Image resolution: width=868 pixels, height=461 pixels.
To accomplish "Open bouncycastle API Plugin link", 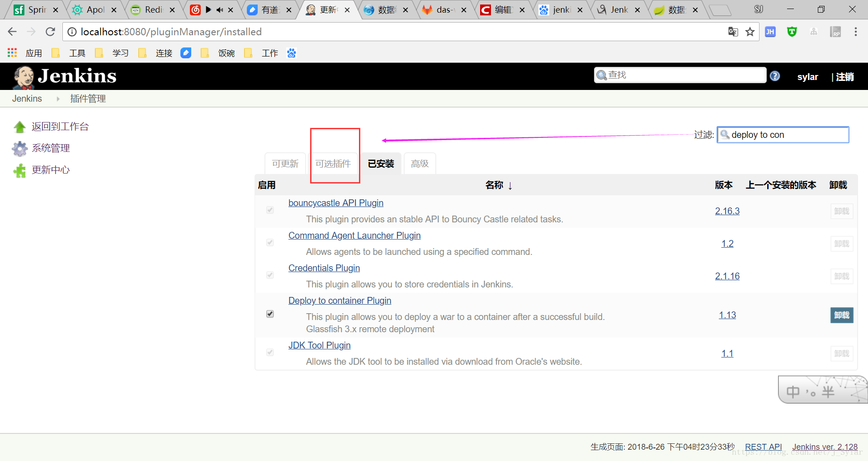I will tap(336, 203).
